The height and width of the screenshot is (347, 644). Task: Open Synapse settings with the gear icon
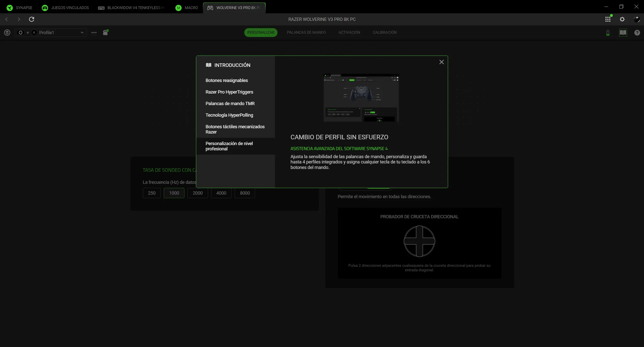click(622, 19)
